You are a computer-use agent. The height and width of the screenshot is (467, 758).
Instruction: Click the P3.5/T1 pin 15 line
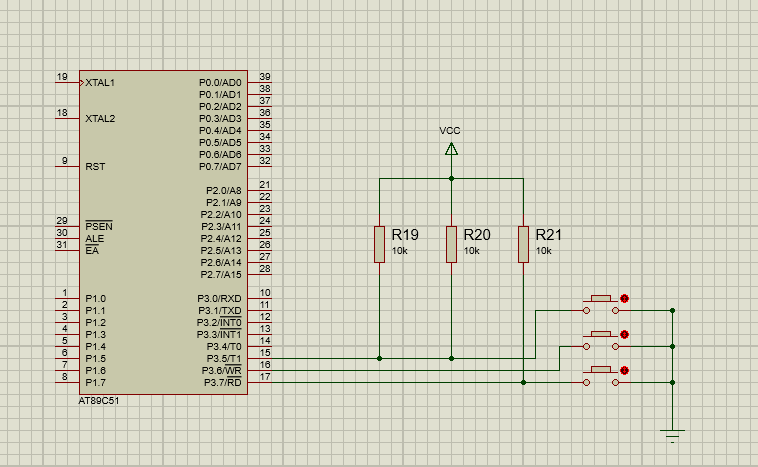pyautogui.click(x=261, y=358)
